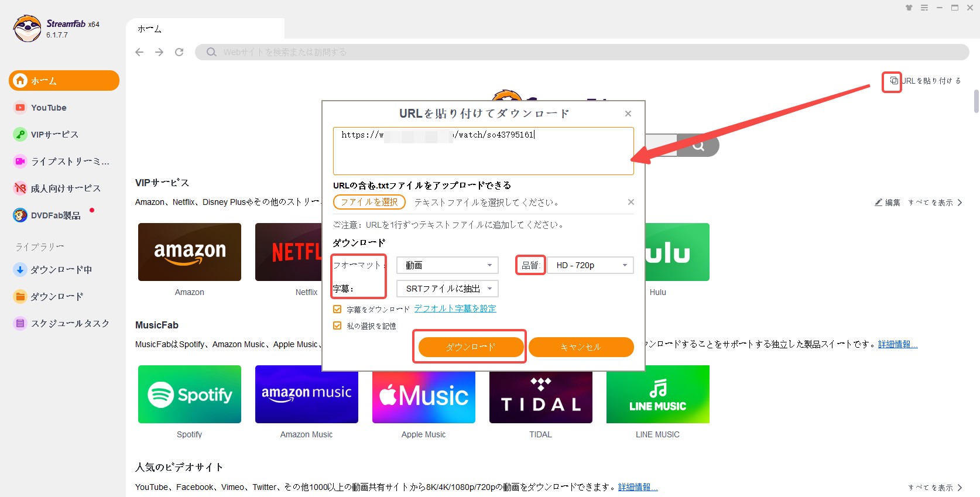The height and width of the screenshot is (497, 980).
Task: Open the ホーム sidebar item
Action: (64, 81)
